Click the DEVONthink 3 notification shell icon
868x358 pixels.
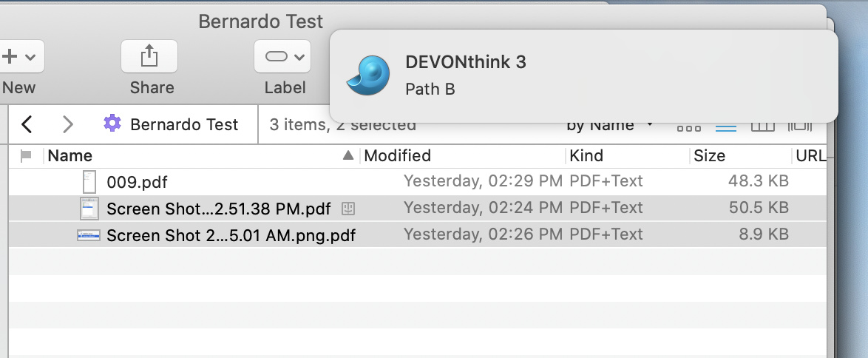pos(367,75)
